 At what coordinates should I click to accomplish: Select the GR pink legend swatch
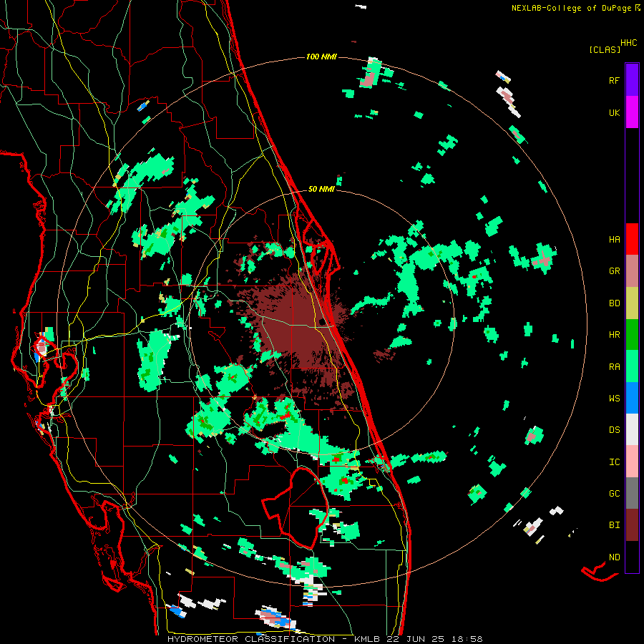click(x=632, y=271)
